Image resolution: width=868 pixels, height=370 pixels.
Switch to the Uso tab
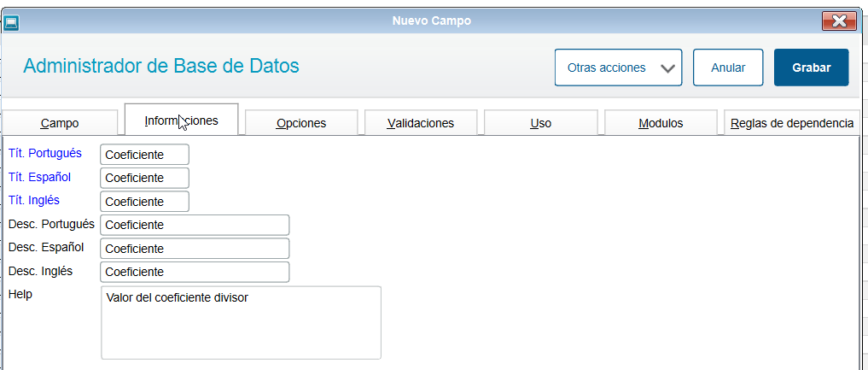(x=541, y=123)
